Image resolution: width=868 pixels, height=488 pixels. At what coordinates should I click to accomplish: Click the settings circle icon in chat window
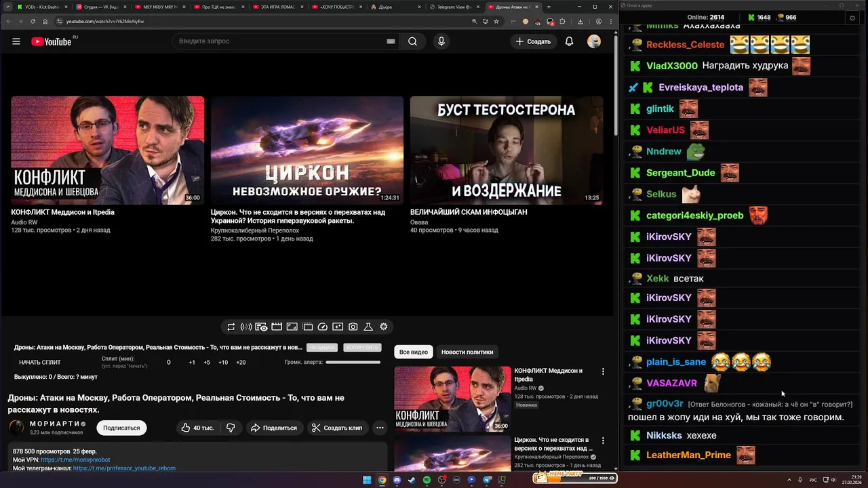pyautogui.click(x=852, y=18)
